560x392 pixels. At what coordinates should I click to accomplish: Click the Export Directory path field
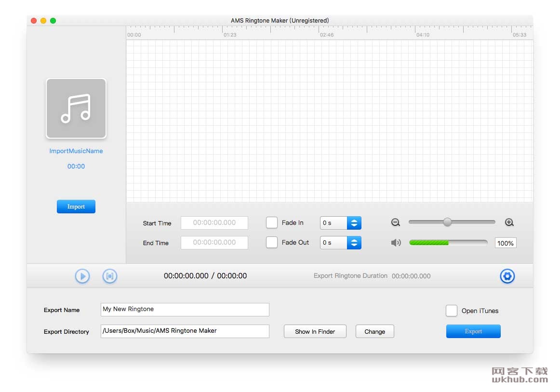pos(185,331)
